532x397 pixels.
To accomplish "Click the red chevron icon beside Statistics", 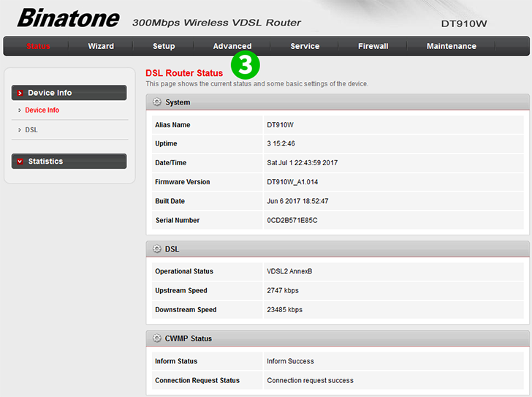I will [x=20, y=162].
